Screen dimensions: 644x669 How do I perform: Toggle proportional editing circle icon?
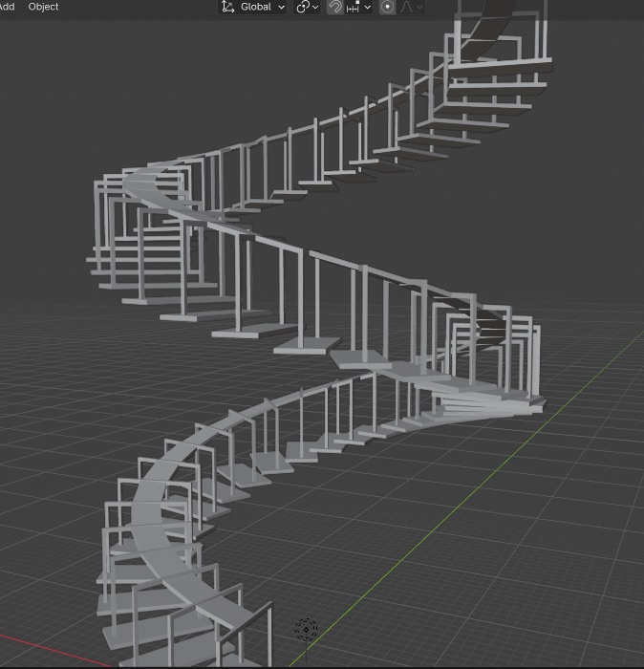[387, 8]
